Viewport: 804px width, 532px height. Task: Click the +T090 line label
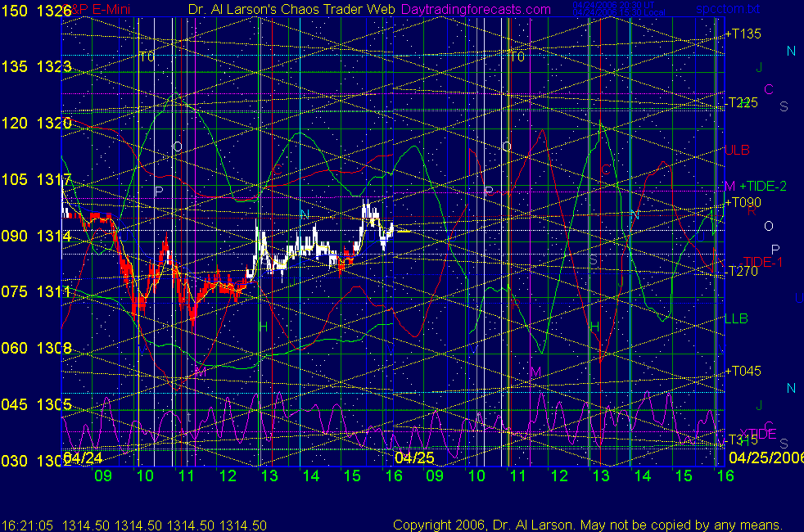tap(743, 202)
